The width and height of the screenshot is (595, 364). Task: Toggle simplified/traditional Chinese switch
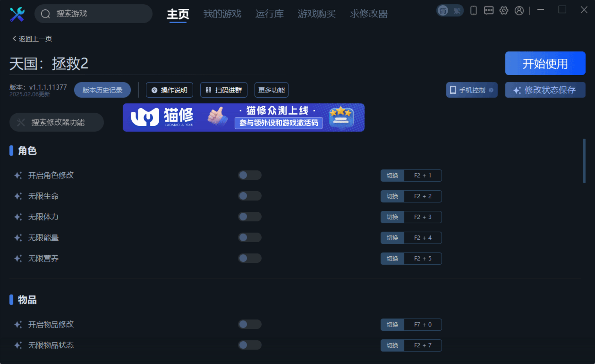point(450,11)
